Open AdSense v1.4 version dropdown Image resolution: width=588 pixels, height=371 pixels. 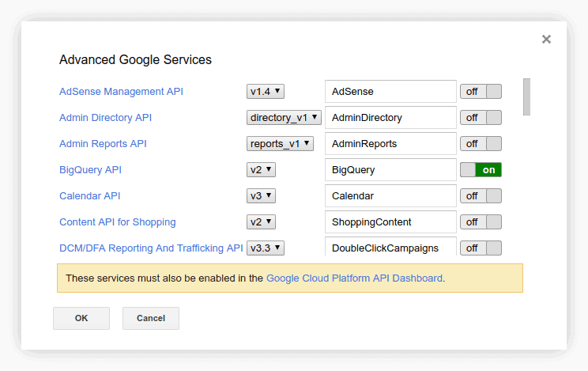click(265, 91)
